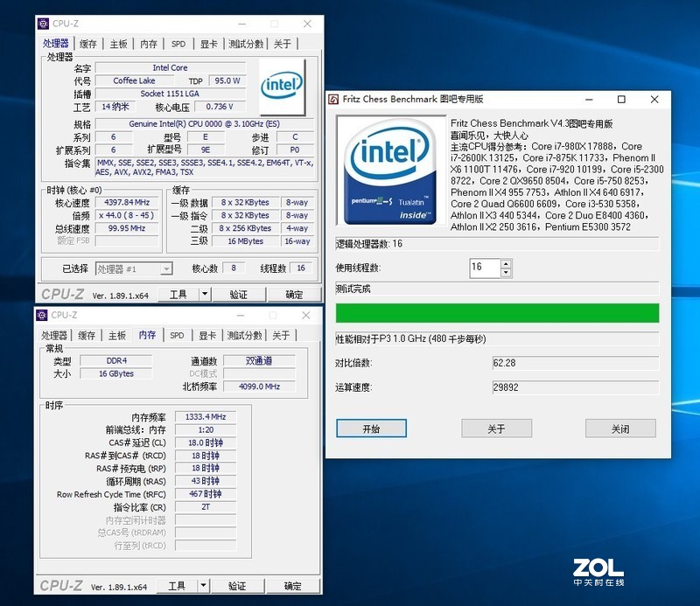This screenshot has height=606, width=700.
Task: Increase thread count with the up spinner arrow
Action: (505, 263)
